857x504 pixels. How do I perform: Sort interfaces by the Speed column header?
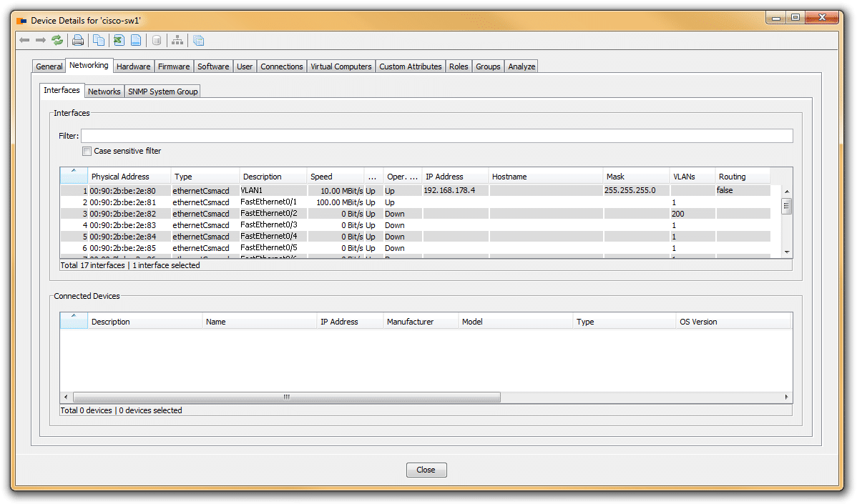335,177
